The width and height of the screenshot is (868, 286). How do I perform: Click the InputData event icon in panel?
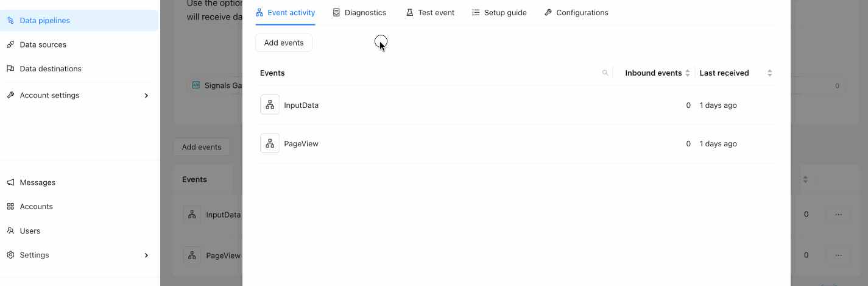coord(270,105)
